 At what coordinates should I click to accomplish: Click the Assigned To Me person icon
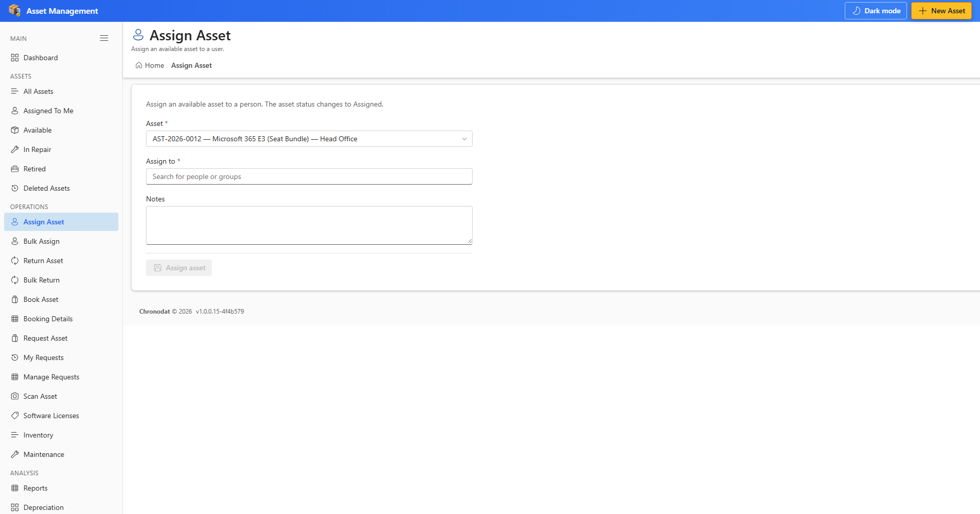point(15,111)
